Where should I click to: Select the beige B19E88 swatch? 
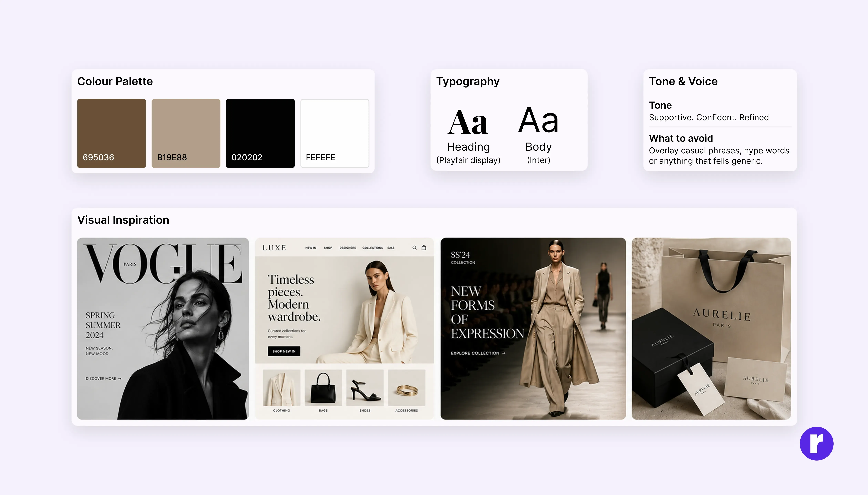click(x=186, y=133)
